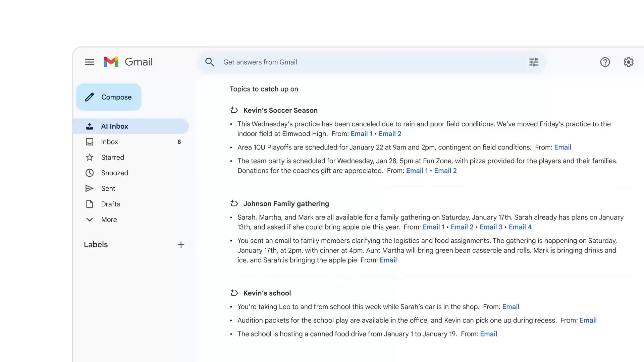Open search options filter icon
The height and width of the screenshot is (362, 644).
[x=534, y=62]
